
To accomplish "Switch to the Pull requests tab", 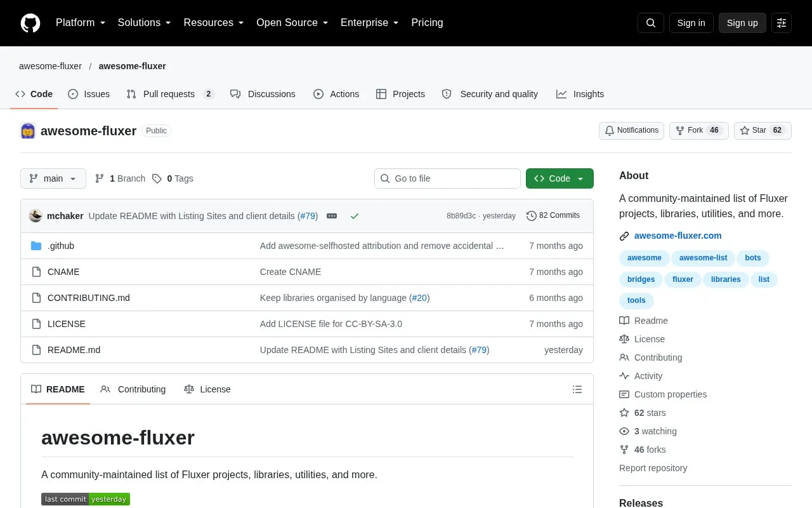I will coord(170,94).
